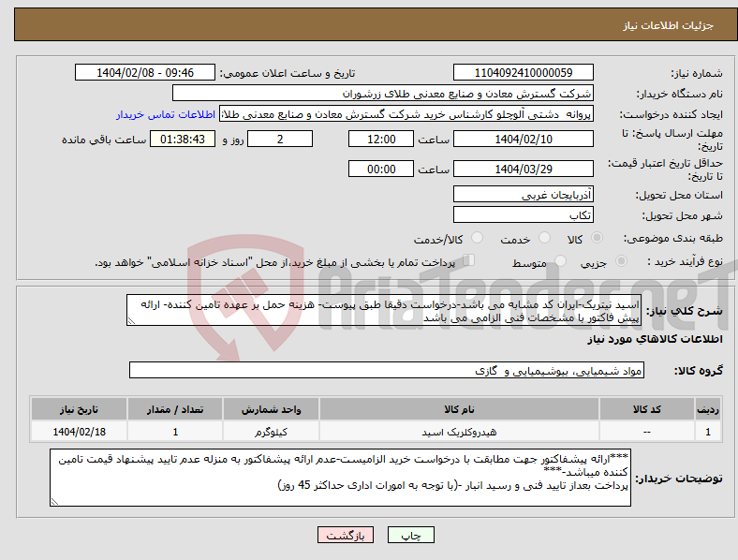738x560 pixels.
Task: Click the گروه کالا label
Action: point(699,370)
